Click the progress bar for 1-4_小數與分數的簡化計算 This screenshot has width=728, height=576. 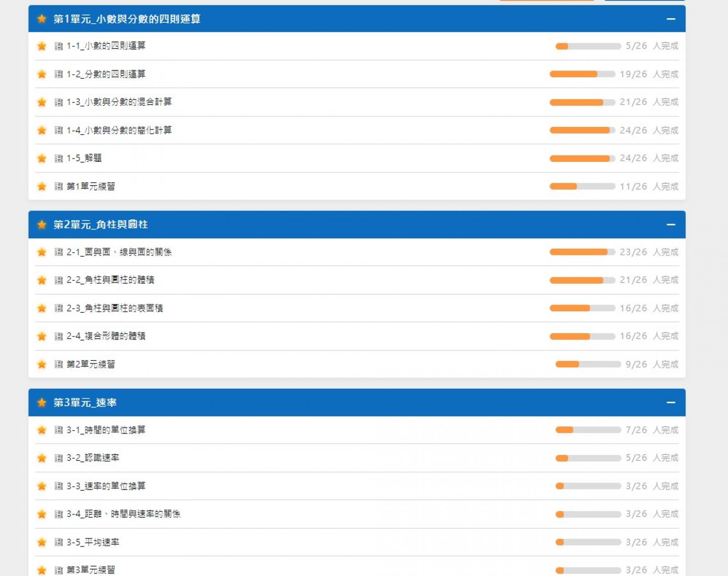(x=582, y=130)
